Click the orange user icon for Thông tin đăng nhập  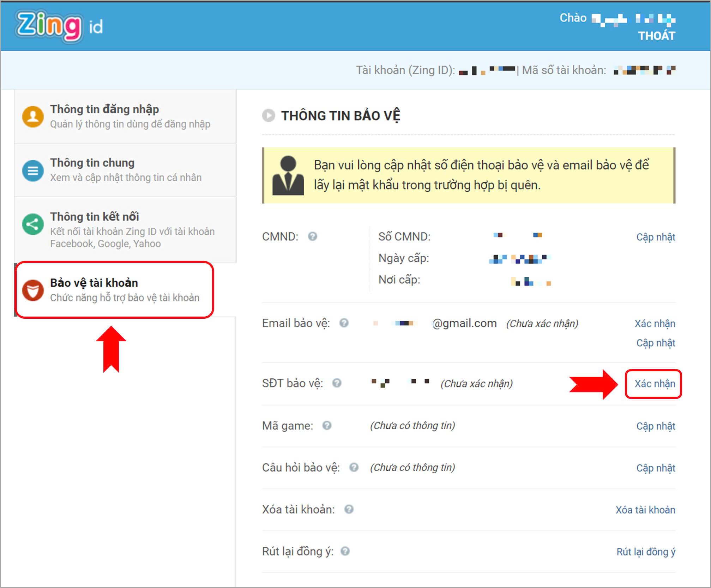coord(33,116)
